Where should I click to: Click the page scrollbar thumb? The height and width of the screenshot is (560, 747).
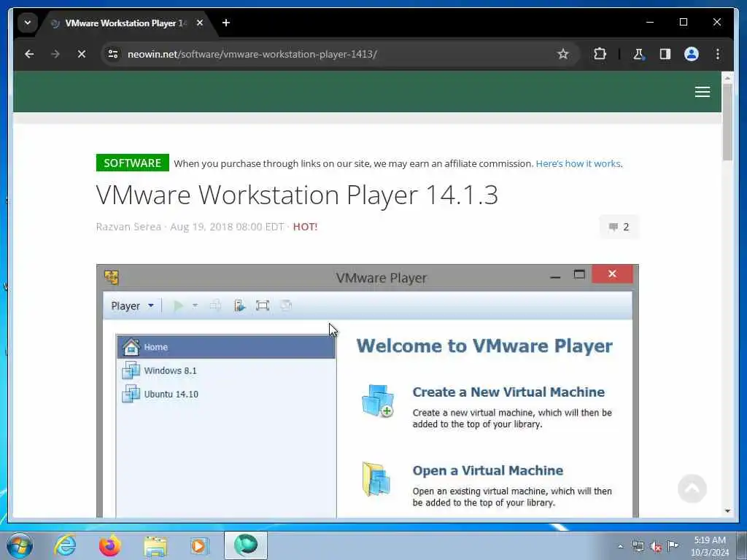pyautogui.click(x=727, y=122)
